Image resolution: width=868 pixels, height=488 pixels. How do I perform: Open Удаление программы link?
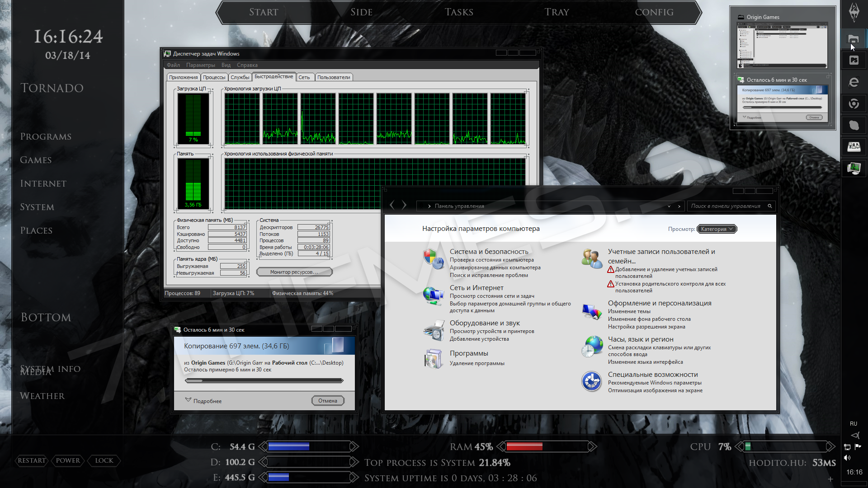click(x=477, y=363)
